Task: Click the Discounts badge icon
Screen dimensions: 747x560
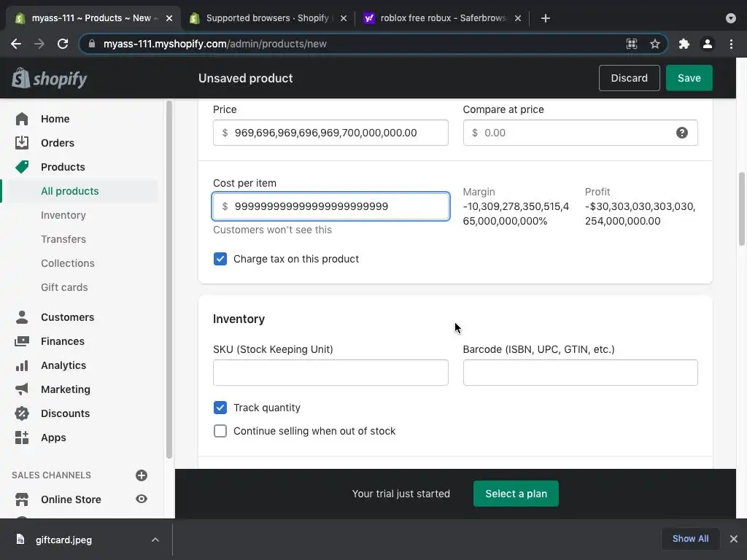Action: click(22, 413)
